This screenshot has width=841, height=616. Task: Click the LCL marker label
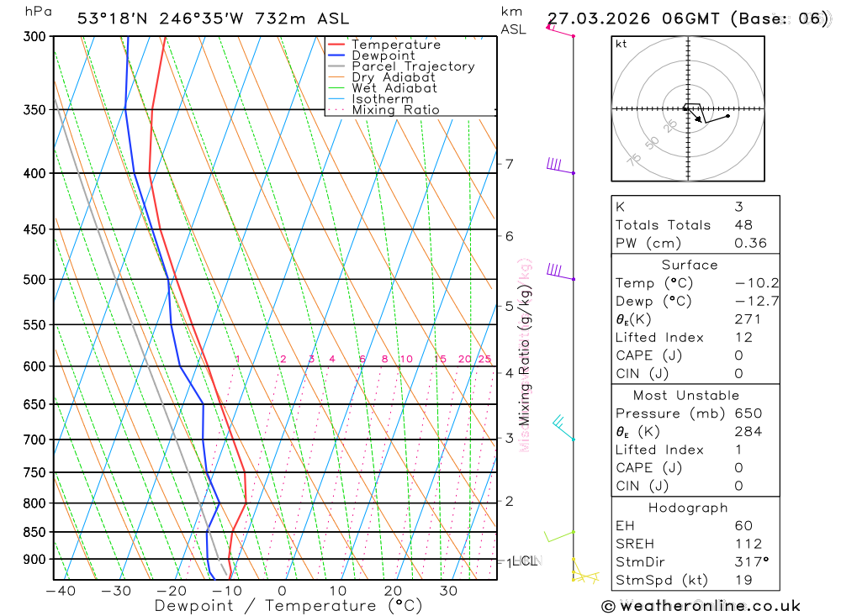525,561
